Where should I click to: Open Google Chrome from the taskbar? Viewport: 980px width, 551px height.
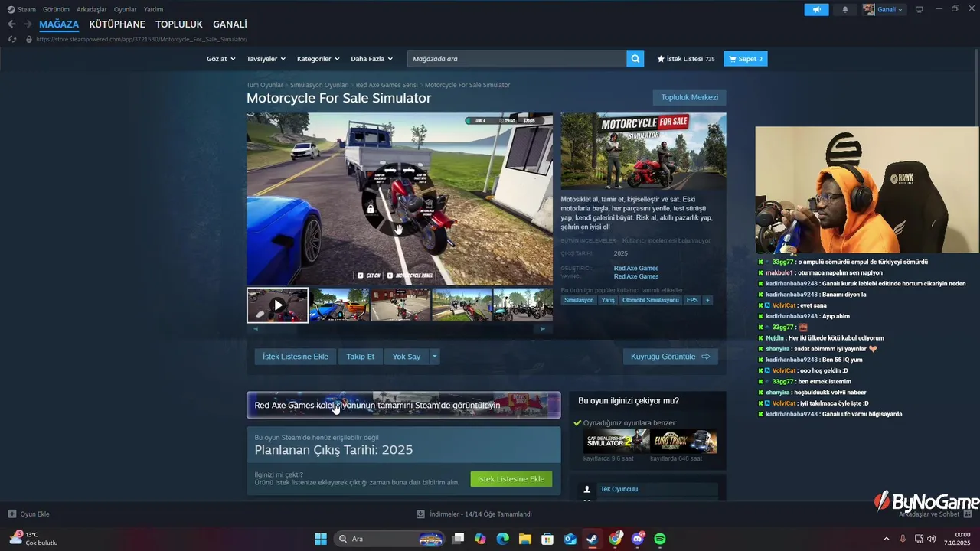pos(615,539)
